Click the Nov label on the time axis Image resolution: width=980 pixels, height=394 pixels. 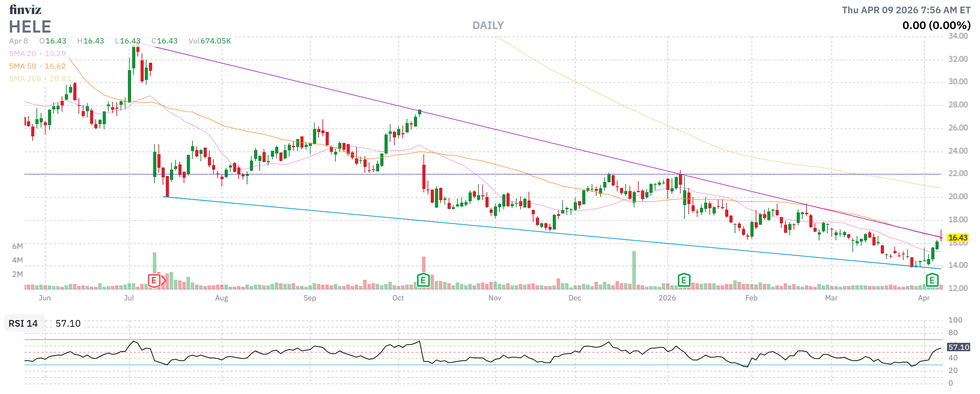click(x=495, y=298)
